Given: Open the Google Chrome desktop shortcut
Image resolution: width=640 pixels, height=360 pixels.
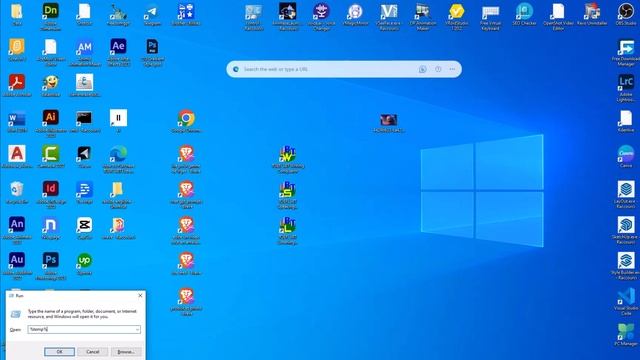Looking at the screenshot, I should pyautogui.click(x=186, y=118).
